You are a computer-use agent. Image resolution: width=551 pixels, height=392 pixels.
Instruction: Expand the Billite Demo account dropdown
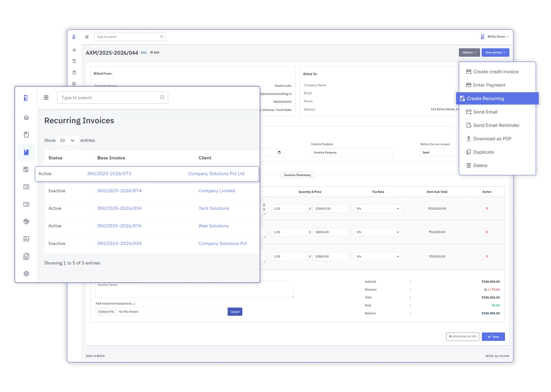click(496, 36)
